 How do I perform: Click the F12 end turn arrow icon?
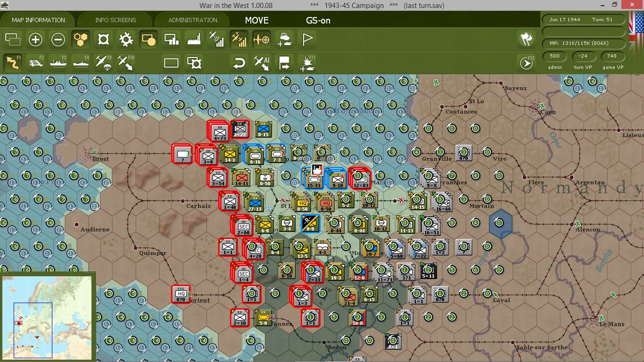coord(526,63)
